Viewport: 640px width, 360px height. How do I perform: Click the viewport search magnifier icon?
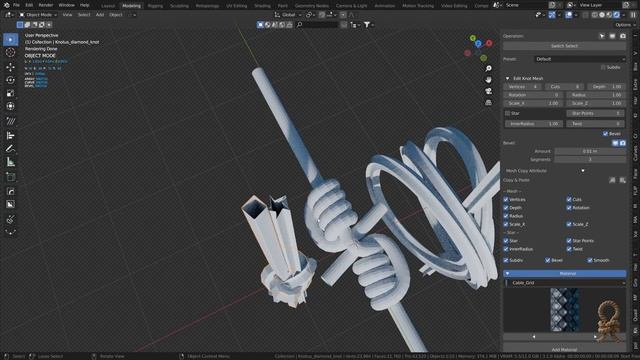coord(300,25)
